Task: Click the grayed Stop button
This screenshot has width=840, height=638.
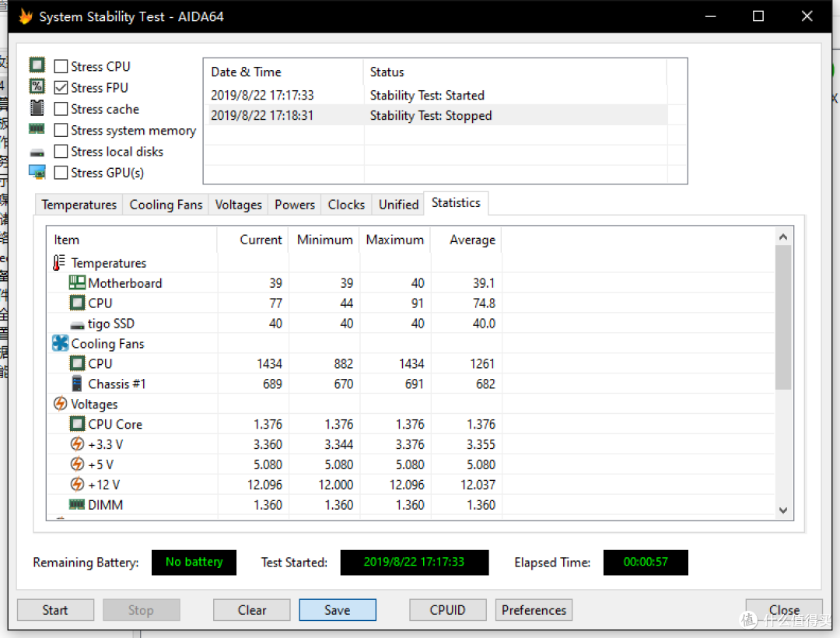Action: click(141, 610)
